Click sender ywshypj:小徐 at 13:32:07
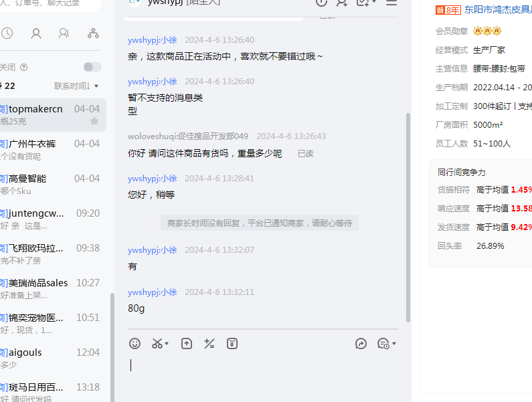The image size is (532, 402). (153, 250)
